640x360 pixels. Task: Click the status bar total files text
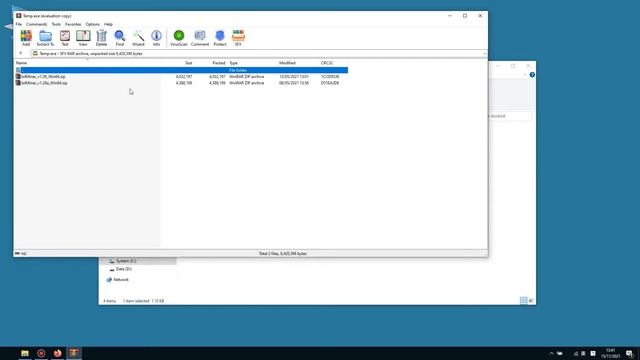(x=282, y=253)
